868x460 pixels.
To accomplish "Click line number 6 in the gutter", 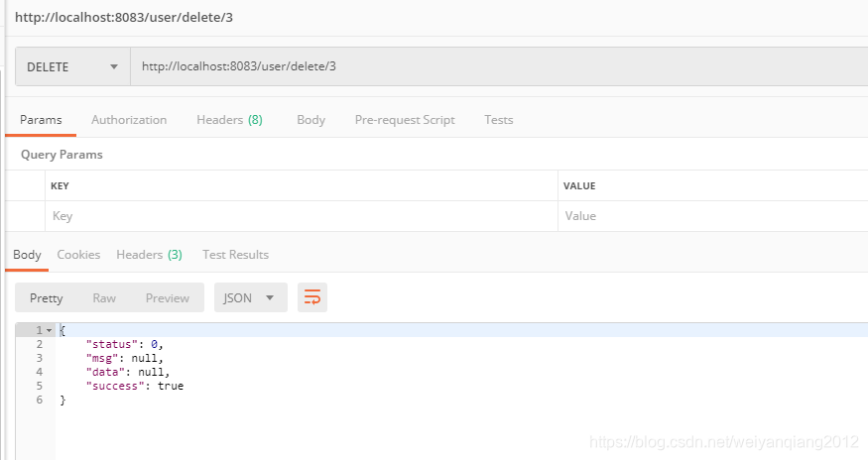I will [x=40, y=400].
